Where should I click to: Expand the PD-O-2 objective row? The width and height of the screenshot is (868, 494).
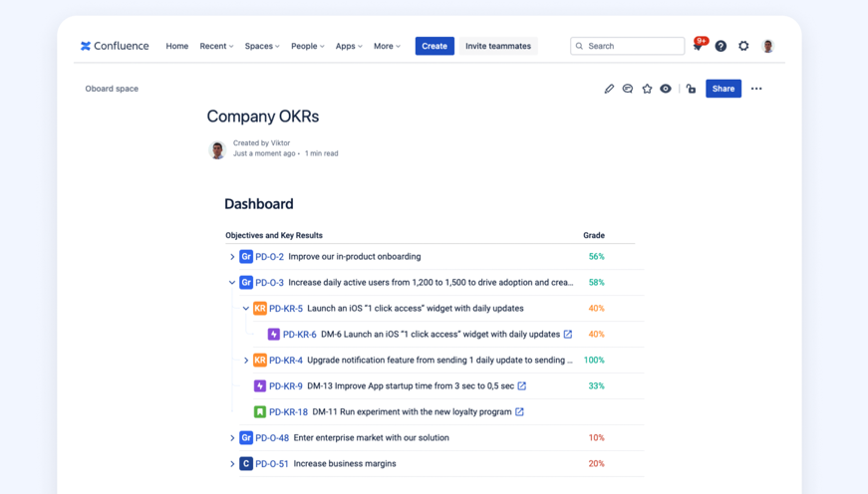pyautogui.click(x=232, y=257)
